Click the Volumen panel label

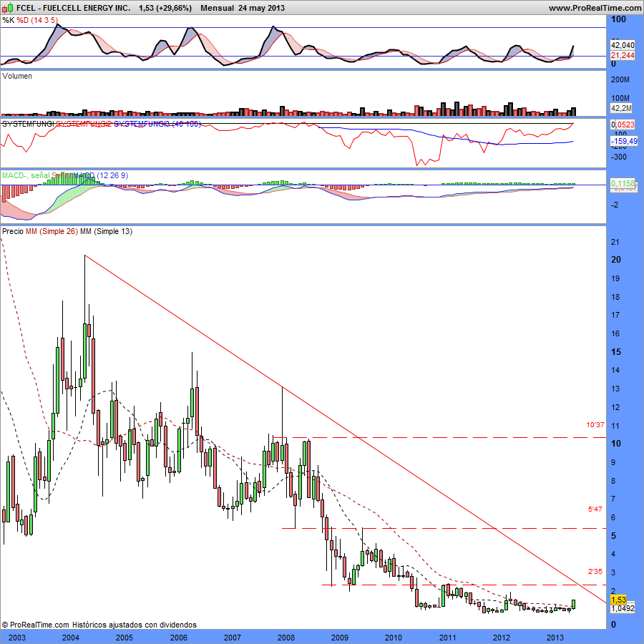(x=17, y=76)
